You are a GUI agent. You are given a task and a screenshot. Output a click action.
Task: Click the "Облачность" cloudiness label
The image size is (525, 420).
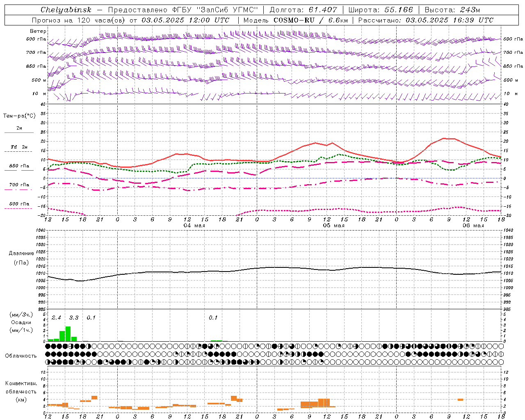tap(21, 356)
